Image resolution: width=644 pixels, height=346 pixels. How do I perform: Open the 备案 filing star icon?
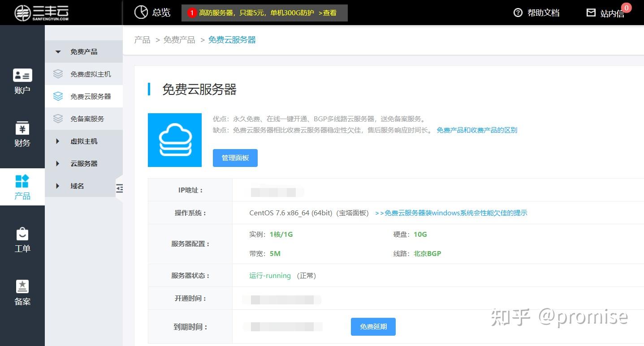click(x=22, y=286)
